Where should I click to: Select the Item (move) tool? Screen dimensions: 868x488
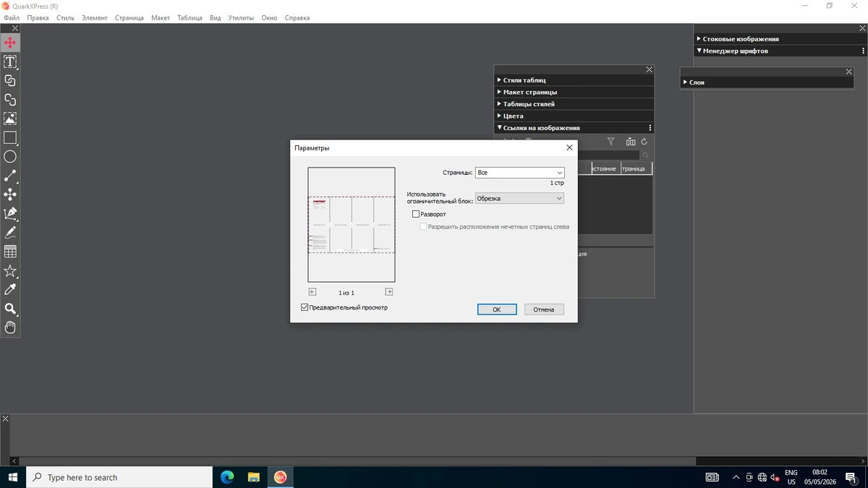pyautogui.click(x=10, y=43)
